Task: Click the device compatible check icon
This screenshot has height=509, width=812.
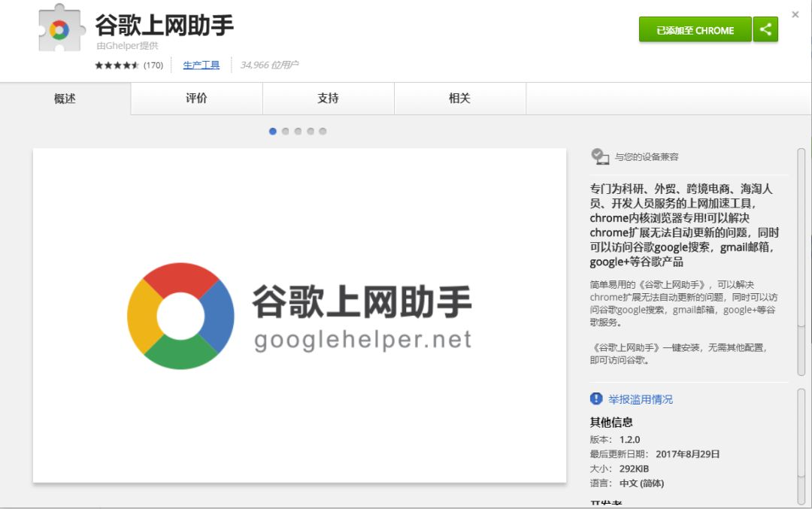Action: 600,156
